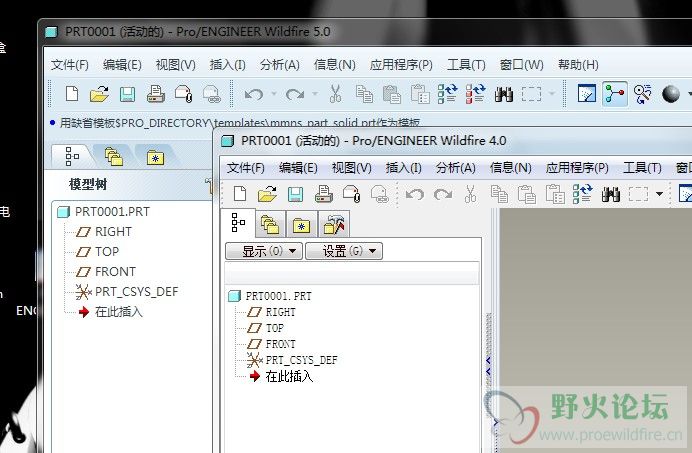Open 应用程序(P) menu in Wildfire 4.0

tap(577, 168)
